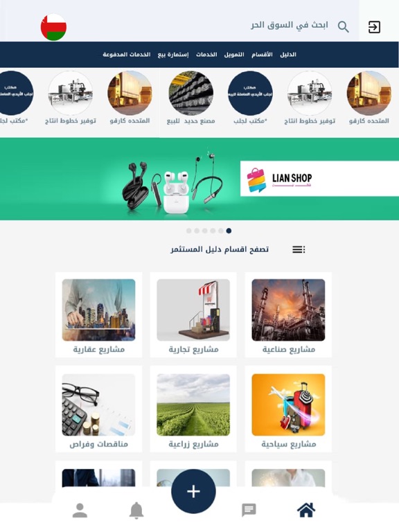Viewport: 399px width, 532px height.
Task: Open the الأقسام menu item
Action: coord(262,54)
